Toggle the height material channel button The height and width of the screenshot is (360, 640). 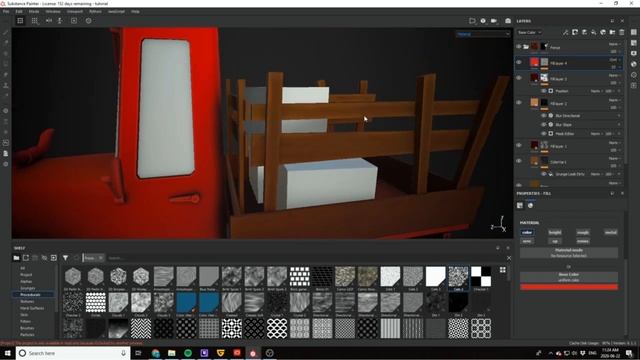(555, 232)
